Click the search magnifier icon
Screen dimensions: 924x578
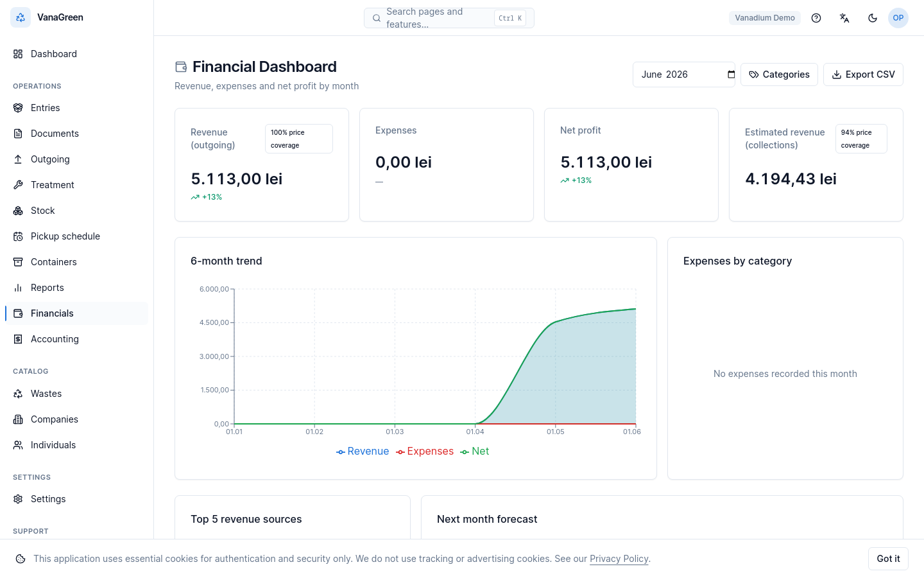(377, 18)
